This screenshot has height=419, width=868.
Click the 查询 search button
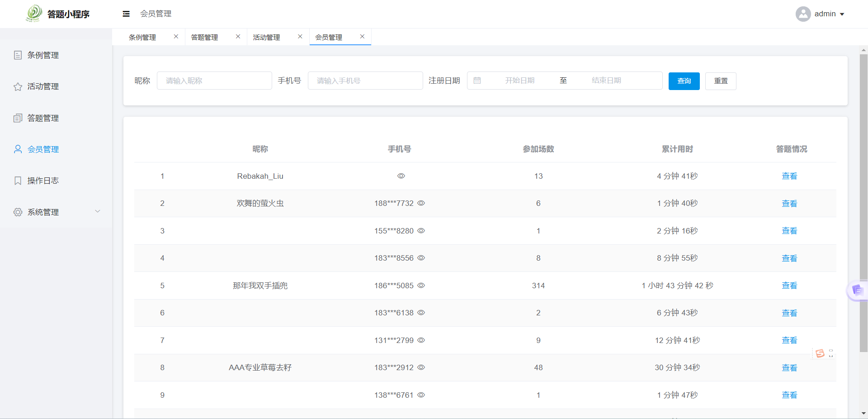pyautogui.click(x=684, y=81)
